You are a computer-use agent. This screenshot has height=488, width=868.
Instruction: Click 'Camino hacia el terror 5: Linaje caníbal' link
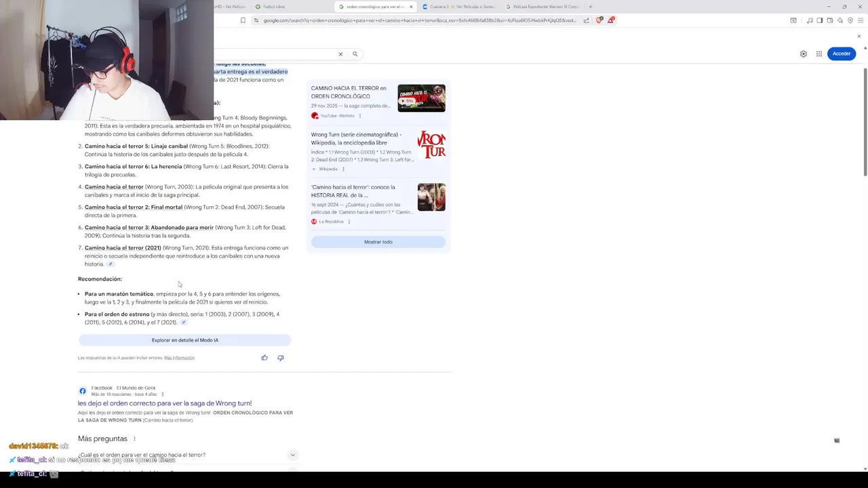[136, 146]
